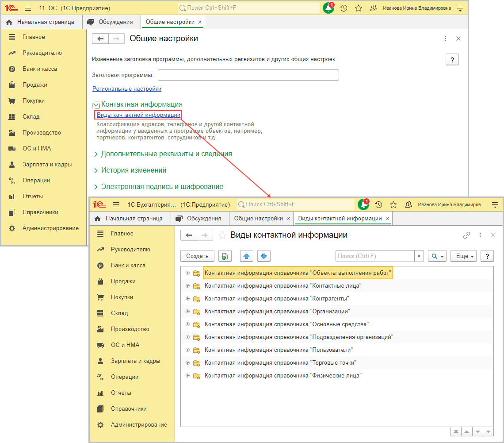Copy link to Виды контактной информации form

pos(466,235)
